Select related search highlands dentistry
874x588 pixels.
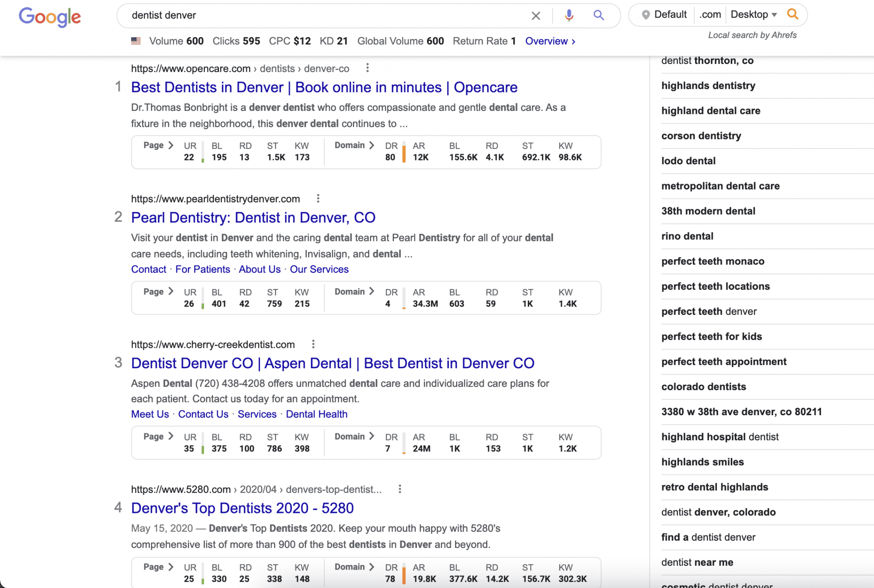tap(708, 86)
